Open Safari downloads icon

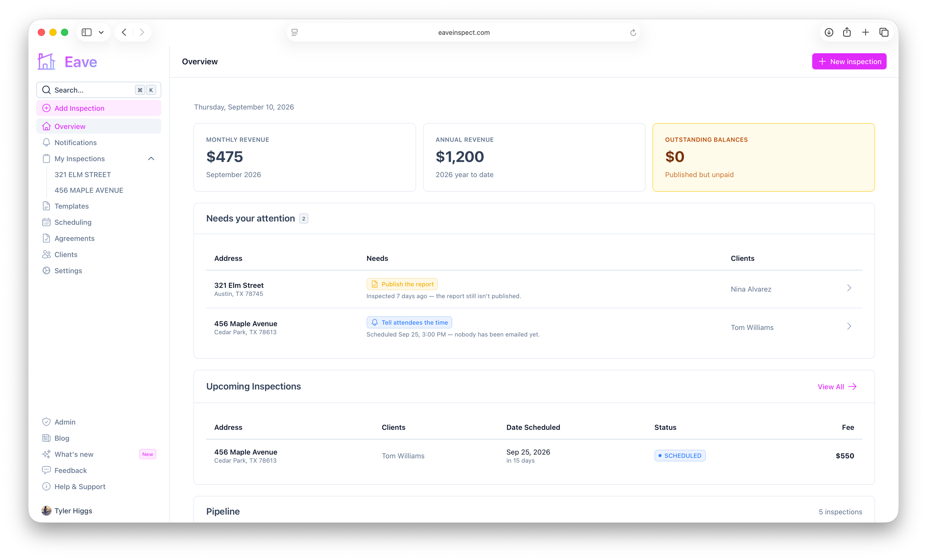(x=829, y=32)
